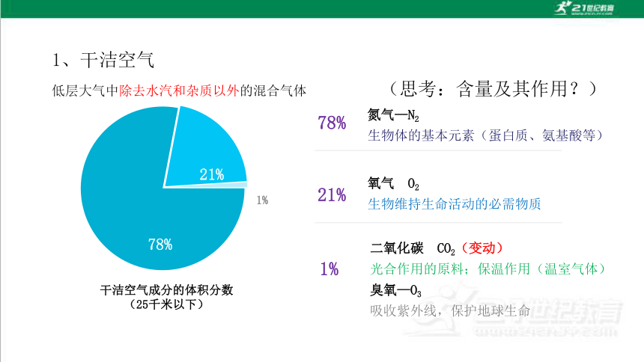
Task: Click the purple 1% figure near CO₂
Action: pyautogui.click(x=329, y=269)
